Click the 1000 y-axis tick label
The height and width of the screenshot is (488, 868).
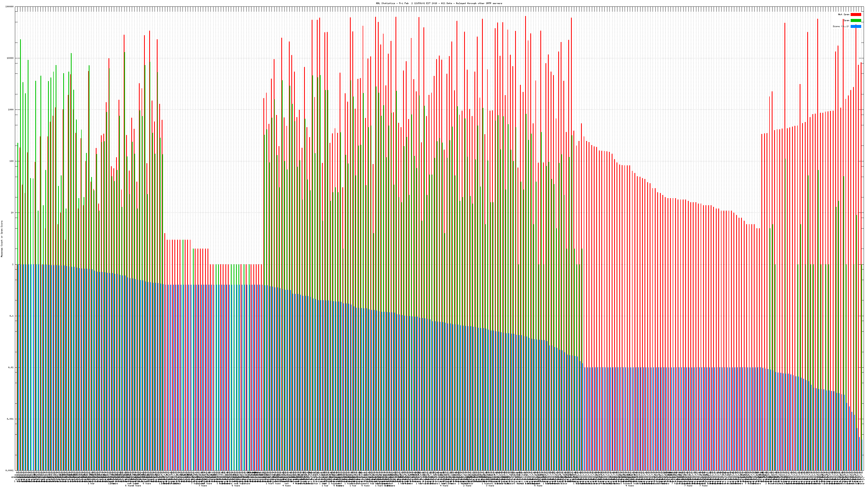coord(11,110)
